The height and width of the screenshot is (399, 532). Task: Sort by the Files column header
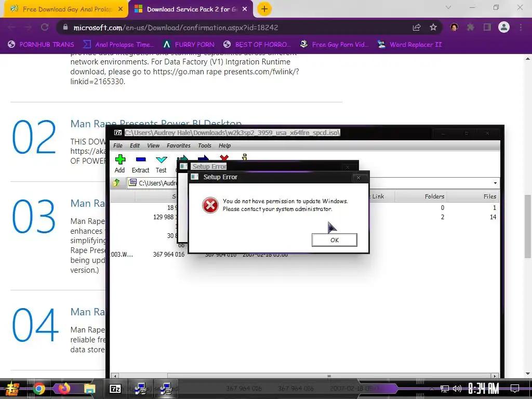pos(473,196)
